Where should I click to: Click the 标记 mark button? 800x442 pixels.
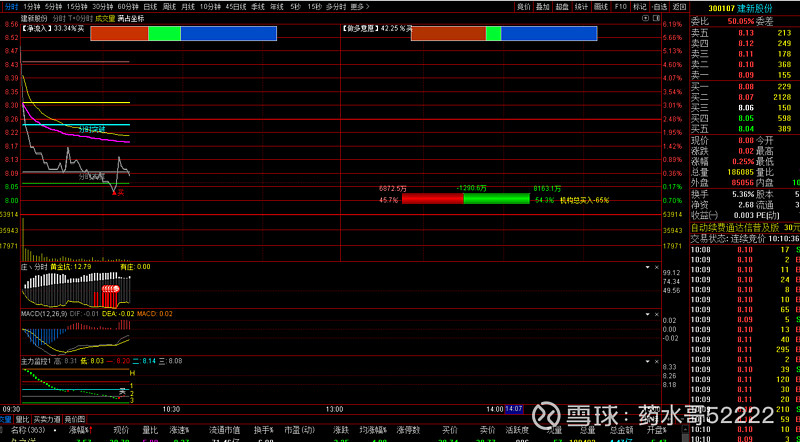tap(639, 7)
